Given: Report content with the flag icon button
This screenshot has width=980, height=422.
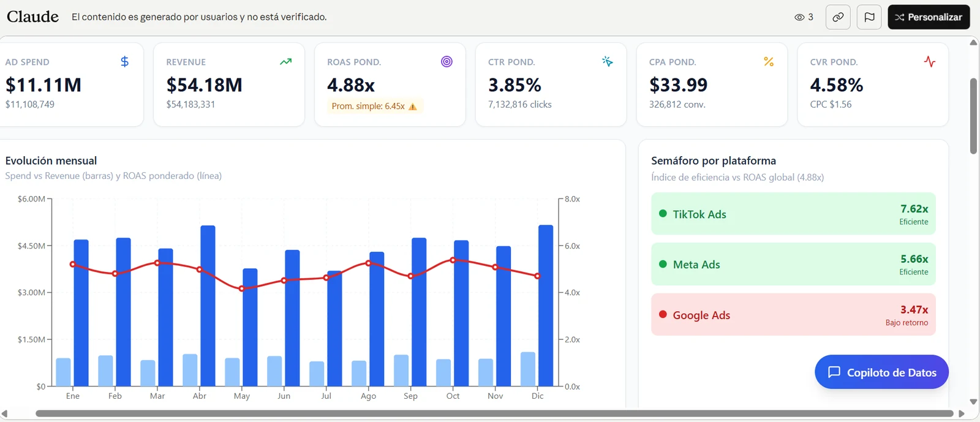Looking at the screenshot, I should click(869, 17).
